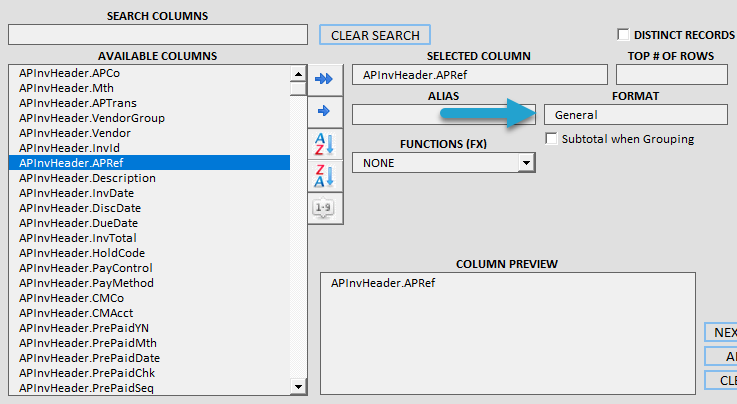Image resolution: width=737 pixels, height=404 pixels.
Task: Select APInvHeader.DueDate column
Action: [149, 223]
